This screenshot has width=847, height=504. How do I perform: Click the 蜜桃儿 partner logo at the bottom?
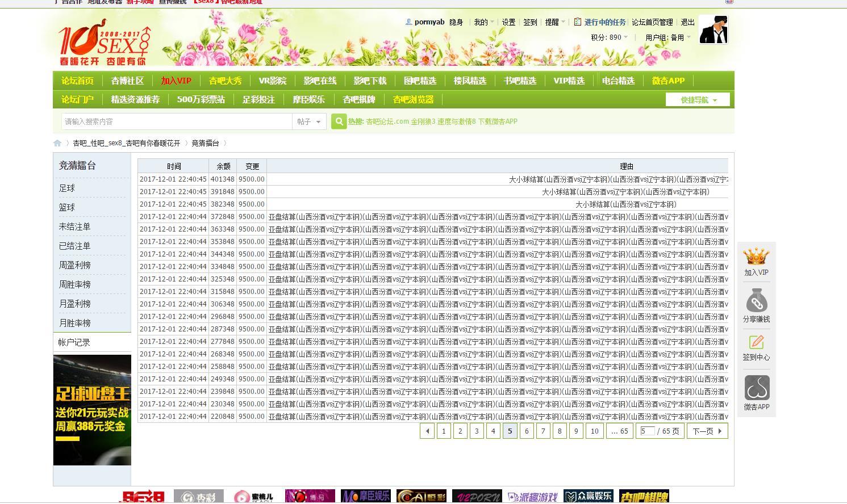pos(254,497)
